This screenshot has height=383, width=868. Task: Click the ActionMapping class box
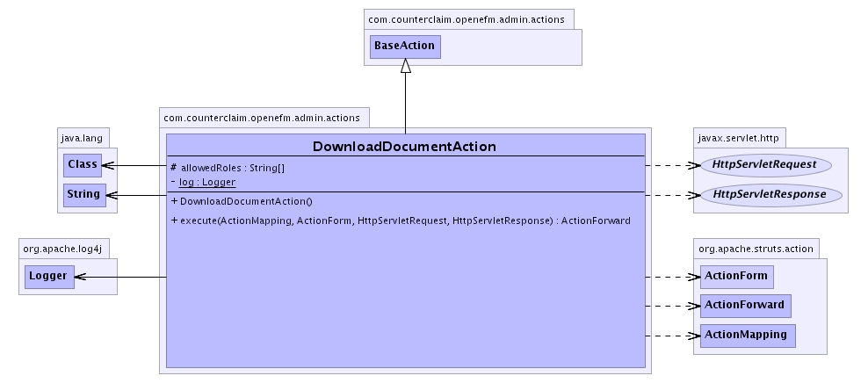747,336
